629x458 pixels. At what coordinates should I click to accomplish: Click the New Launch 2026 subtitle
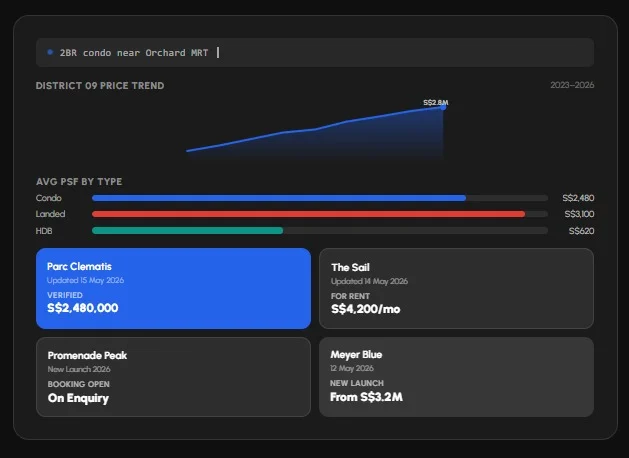(79, 369)
